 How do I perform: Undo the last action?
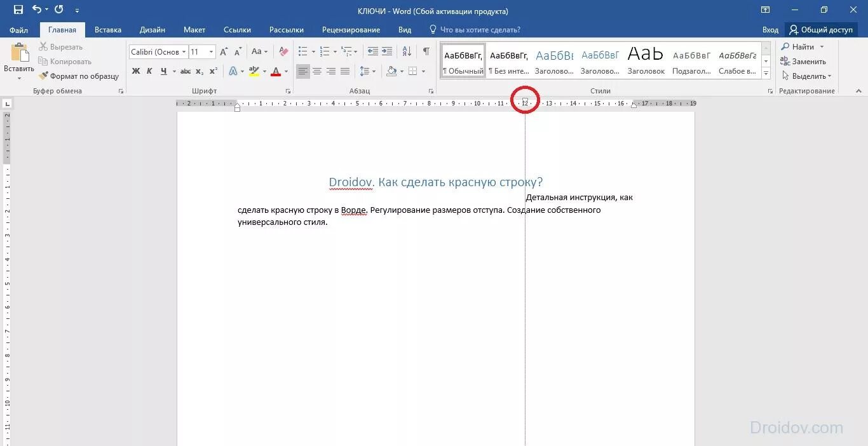click(x=37, y=10)
